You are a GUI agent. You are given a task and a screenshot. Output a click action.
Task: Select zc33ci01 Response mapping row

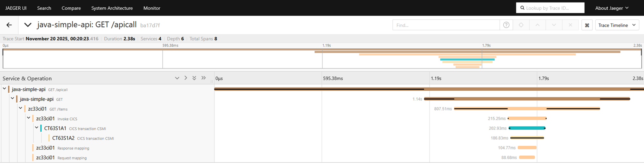click(x=62, y=148)
